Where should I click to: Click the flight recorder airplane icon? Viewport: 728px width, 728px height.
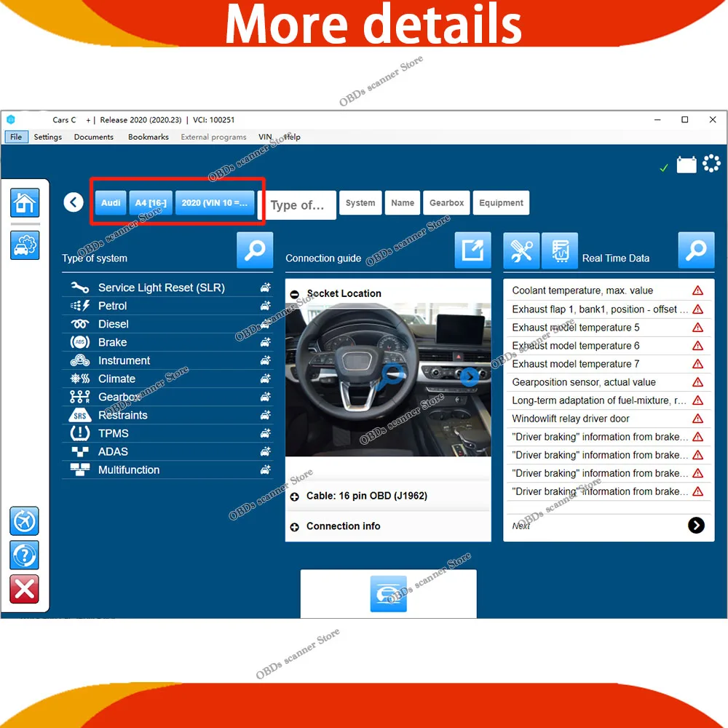click(24, 521)
